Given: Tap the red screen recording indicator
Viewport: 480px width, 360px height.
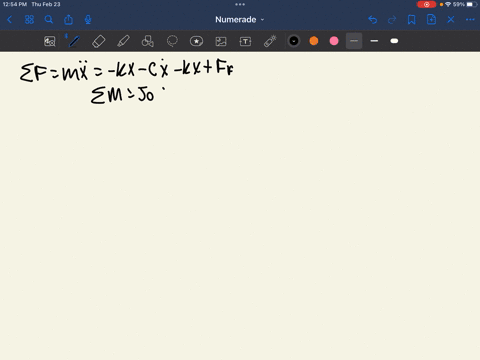Looking at the screenshot, I should [x=426, y=4].
